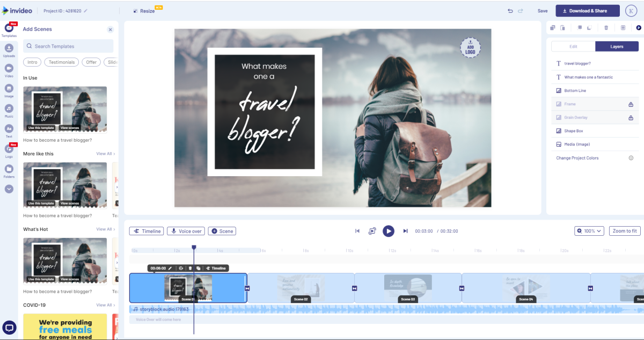Filter templates by Offer
644x340 pixels.
pyautogui.click(x=91, y=62)
